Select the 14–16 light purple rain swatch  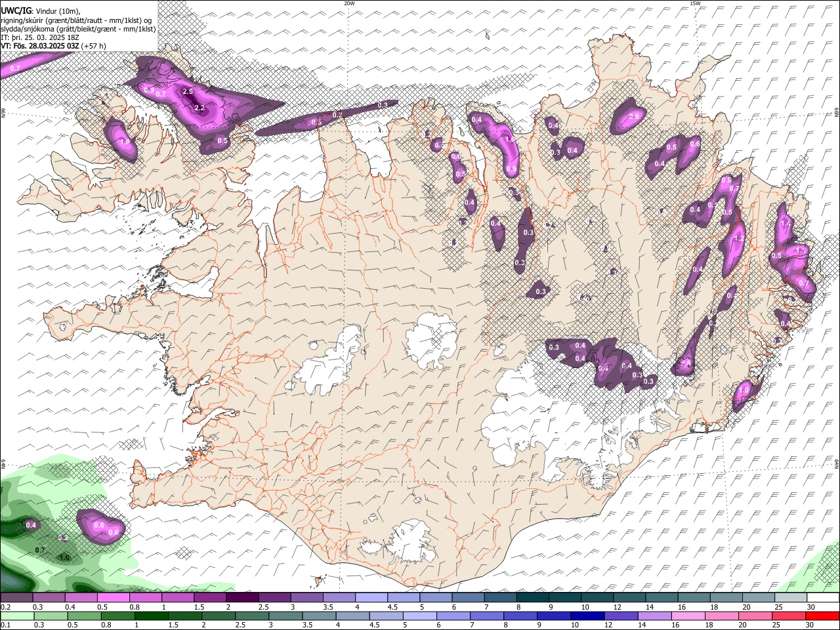(654, 616)
